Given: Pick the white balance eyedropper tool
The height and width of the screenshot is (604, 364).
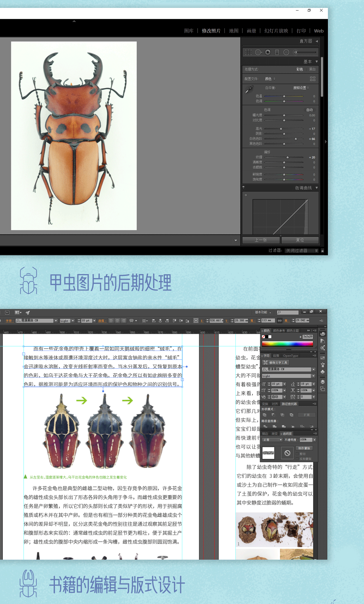Looking at the screenshot, I should (249, 90).
